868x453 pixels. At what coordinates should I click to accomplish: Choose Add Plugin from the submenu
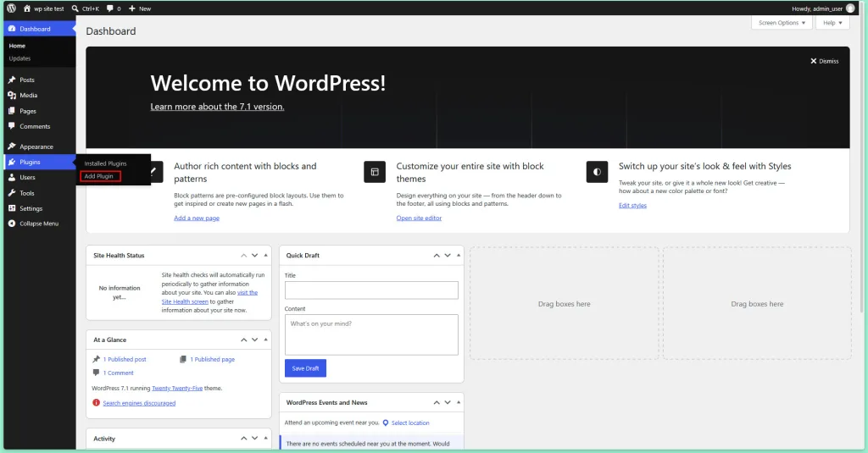point(100,176)
